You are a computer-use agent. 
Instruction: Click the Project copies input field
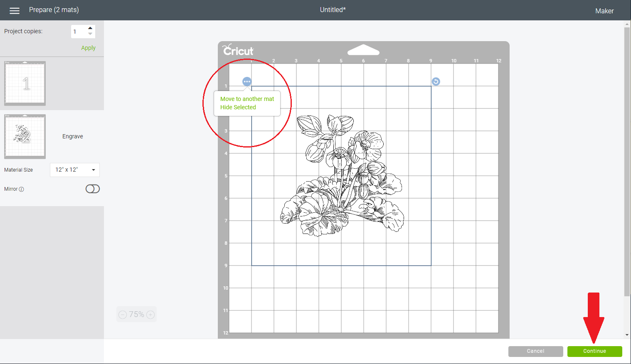(x=78, y=32)
